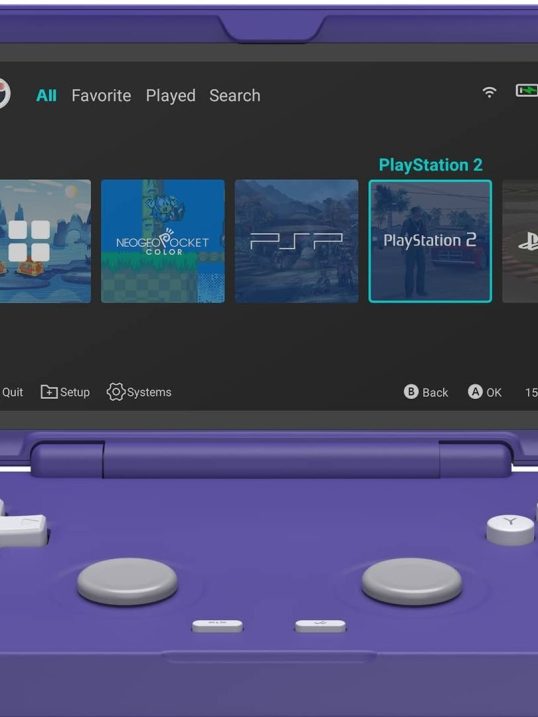Select the four-squares all apps tile
The image size is (538, 717).
[x=45, y=241]
